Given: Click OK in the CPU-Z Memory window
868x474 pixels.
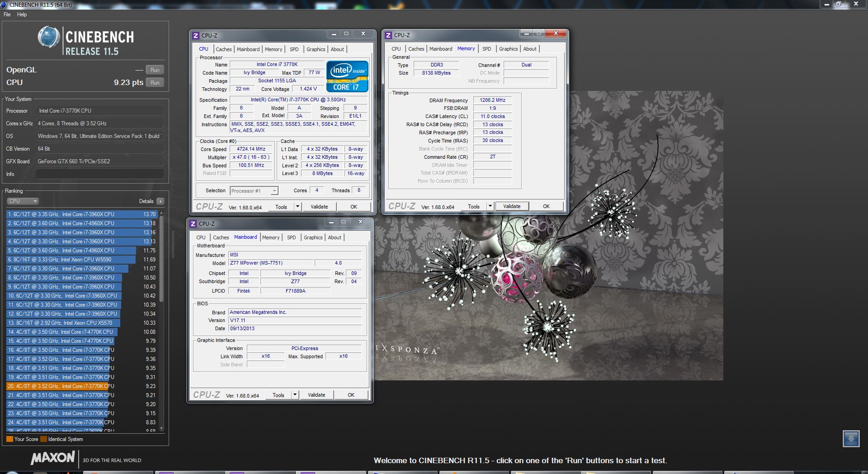Looking at the screenshot, I should (x=546, y=206).
